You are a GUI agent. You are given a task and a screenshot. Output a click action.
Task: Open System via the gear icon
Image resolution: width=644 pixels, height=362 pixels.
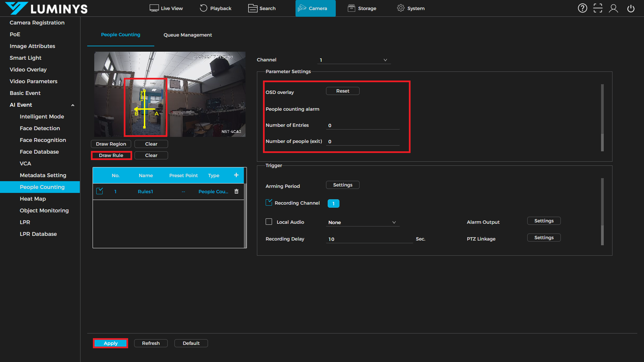tap(400, 8)
